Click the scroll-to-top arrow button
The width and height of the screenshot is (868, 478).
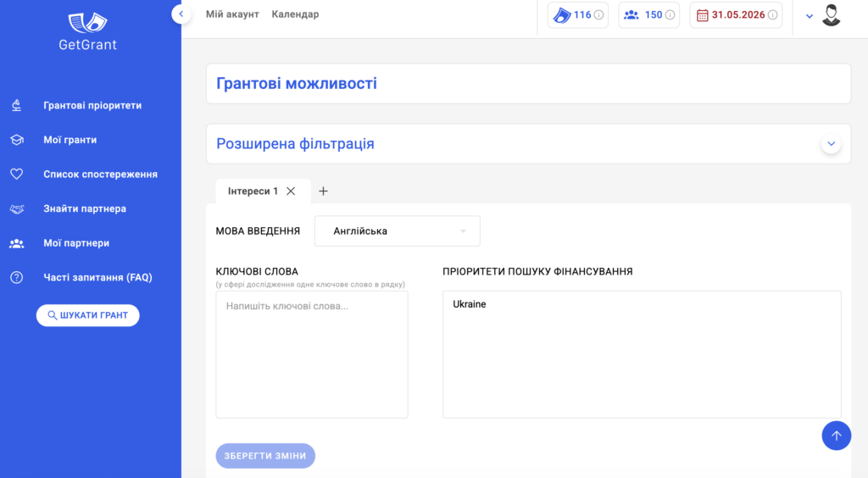coord(836,436)
